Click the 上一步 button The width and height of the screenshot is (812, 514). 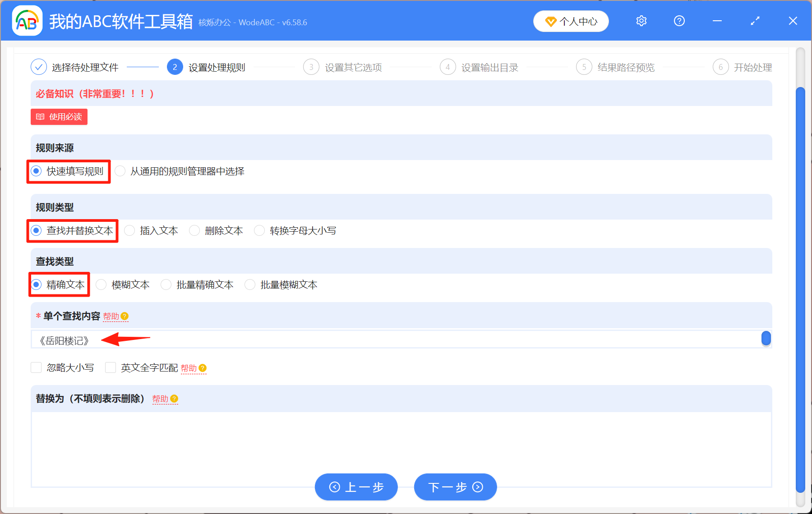point(356,487)
